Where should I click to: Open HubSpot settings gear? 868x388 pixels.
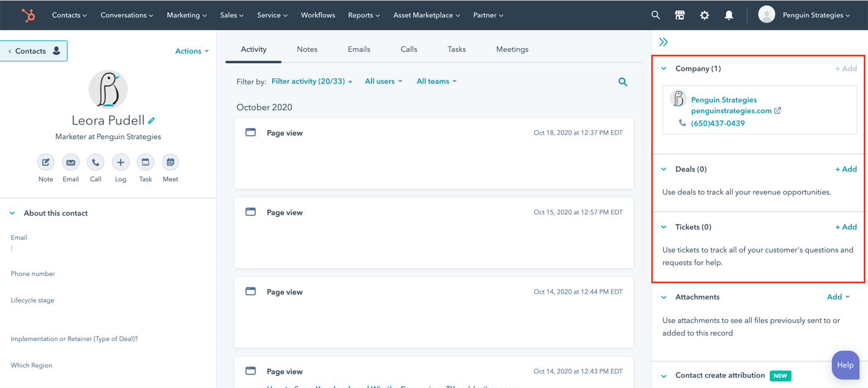click(704, 15)
